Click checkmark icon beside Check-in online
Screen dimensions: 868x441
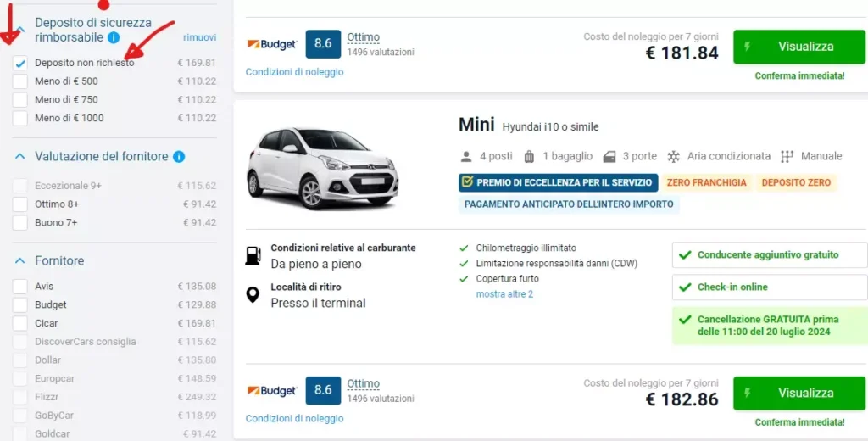[685, 287]
